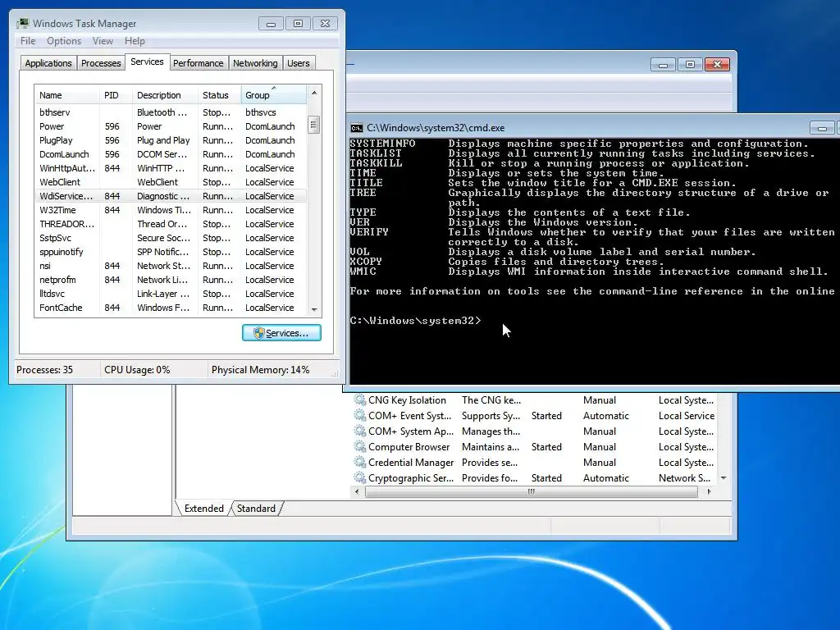The height and width of the screenshot is (630, 840).
Task: Select the bthserv service row
Action: click(171, 112)
